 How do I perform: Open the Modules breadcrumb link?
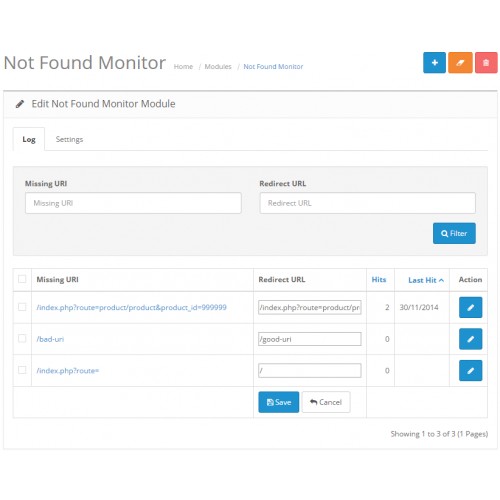(218, 67)
